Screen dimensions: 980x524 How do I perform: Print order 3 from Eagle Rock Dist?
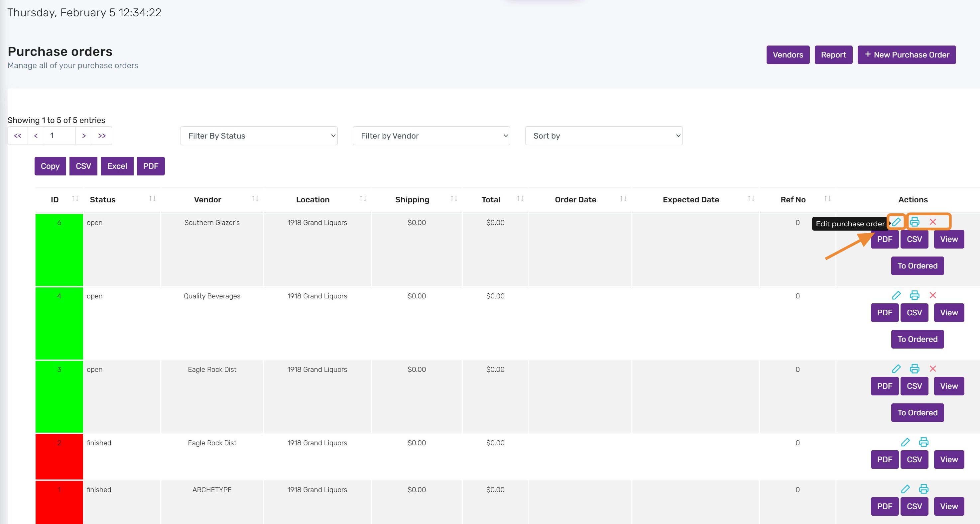click(915, 368)
